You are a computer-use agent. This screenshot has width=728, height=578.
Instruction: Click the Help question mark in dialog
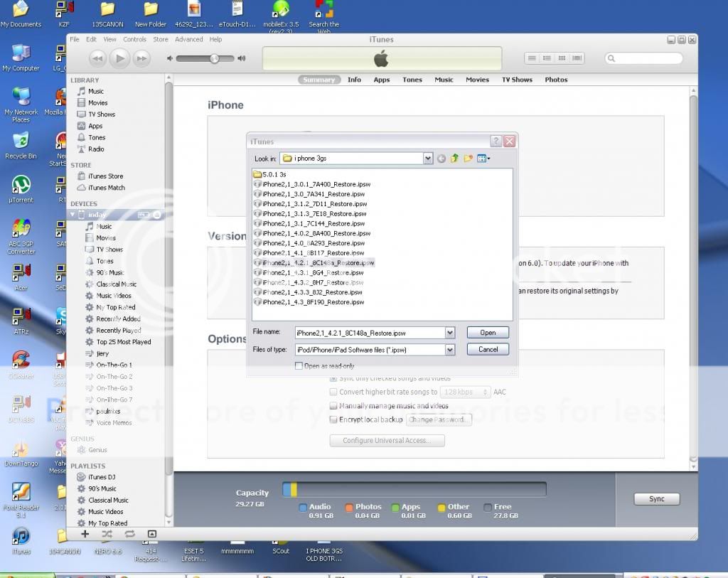pyautogui.click(x=496, y=141)
